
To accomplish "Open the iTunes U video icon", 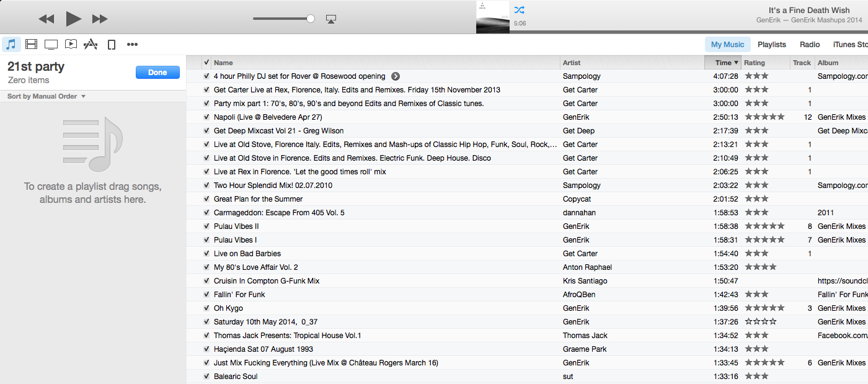I will click(x=71, y=44).
